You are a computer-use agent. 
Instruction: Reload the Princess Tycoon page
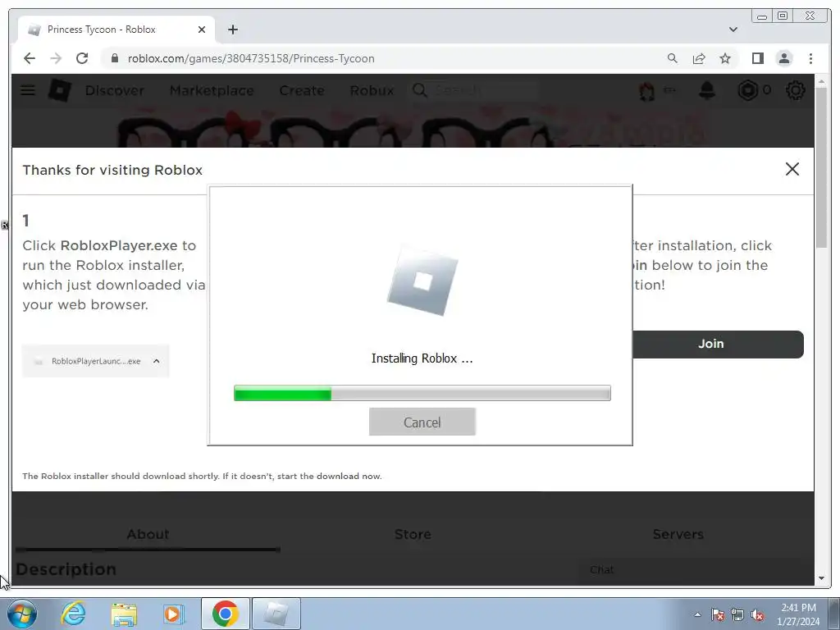(82, 58)
